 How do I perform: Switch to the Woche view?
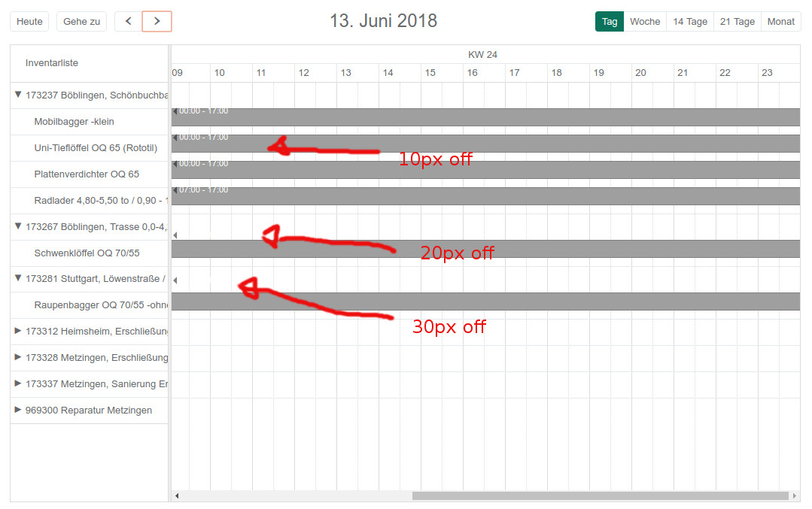[645, 21]
